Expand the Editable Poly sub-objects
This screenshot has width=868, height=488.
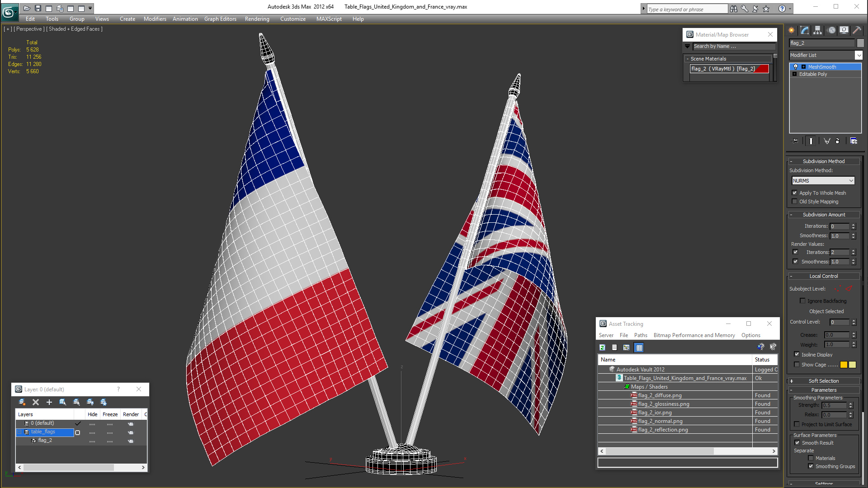tap(794, 74)
